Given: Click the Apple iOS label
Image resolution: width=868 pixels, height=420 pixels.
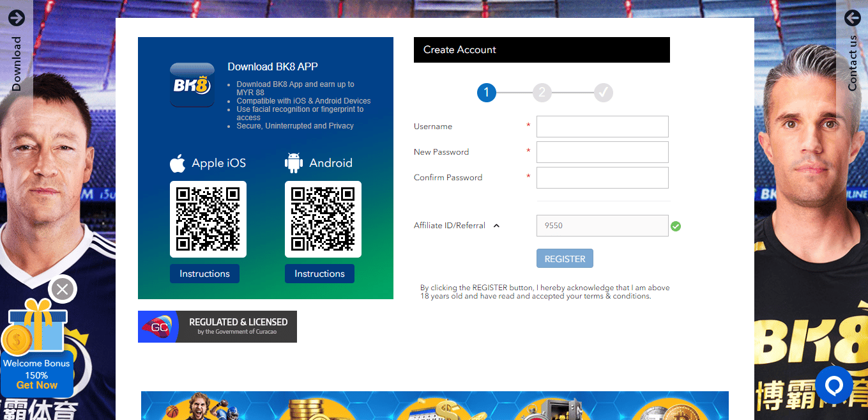Looking at the screenshot, I should click(x=219, y=163).
